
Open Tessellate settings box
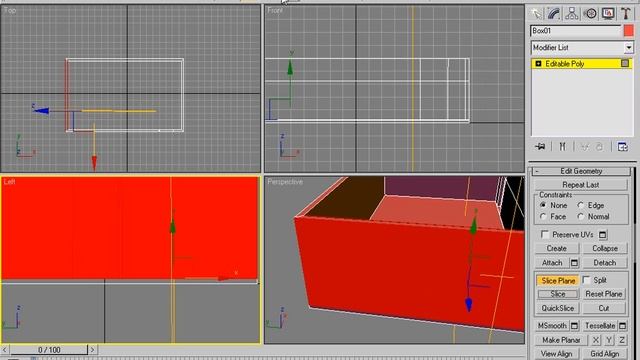coord(622,326)
